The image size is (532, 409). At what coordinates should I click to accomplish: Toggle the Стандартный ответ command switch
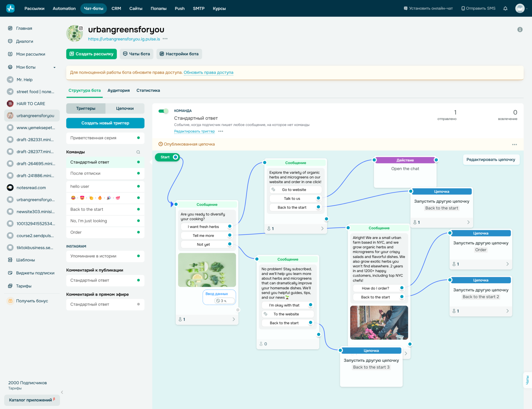[163, 111]
